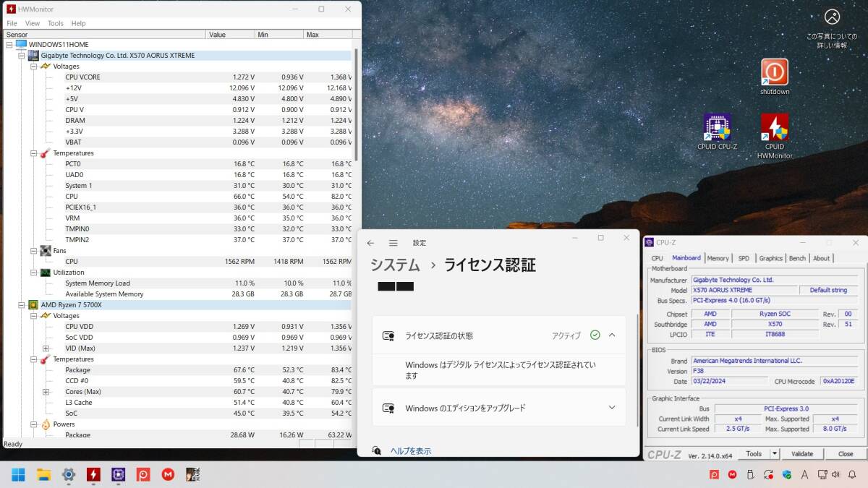Select the CPUID HWMonitor desktop shortcut

(x=775, y=136)
